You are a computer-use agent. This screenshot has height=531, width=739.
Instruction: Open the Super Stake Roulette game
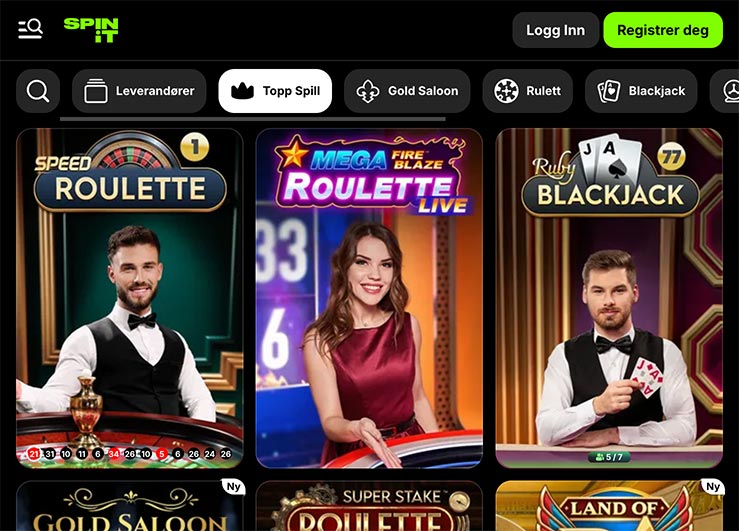coord(369,506)
